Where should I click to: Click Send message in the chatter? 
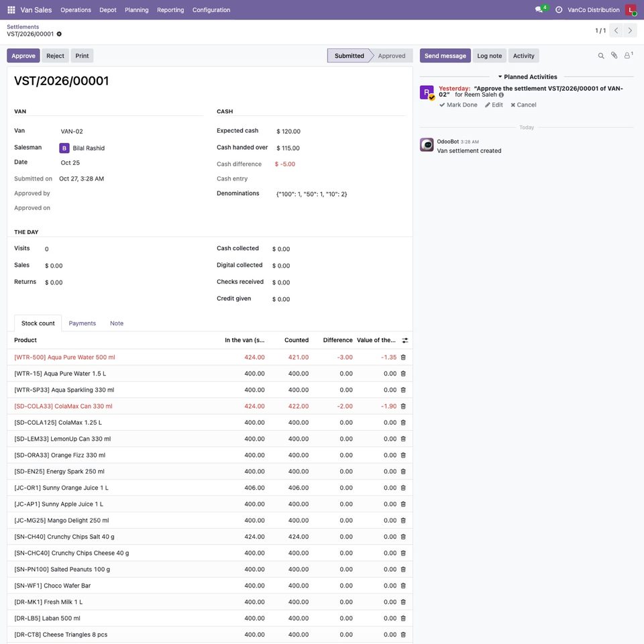coord(445,56)
